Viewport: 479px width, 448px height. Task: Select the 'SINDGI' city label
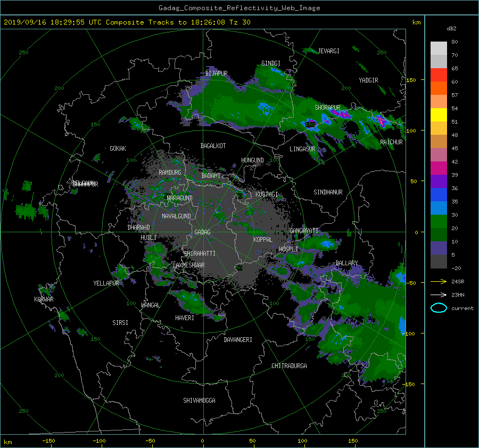click(x=271, y=63)
